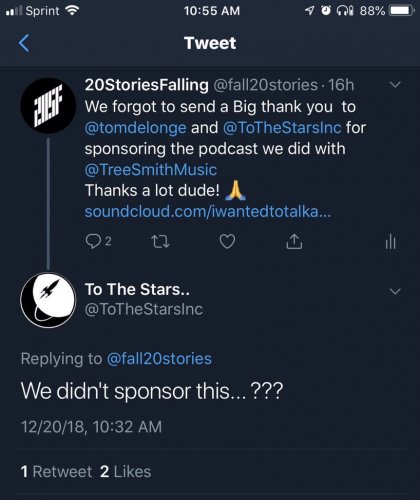Open @fall20stories in Replying to line
The width and height of the screenshot is (420, 500).
(x=159, y=359)
